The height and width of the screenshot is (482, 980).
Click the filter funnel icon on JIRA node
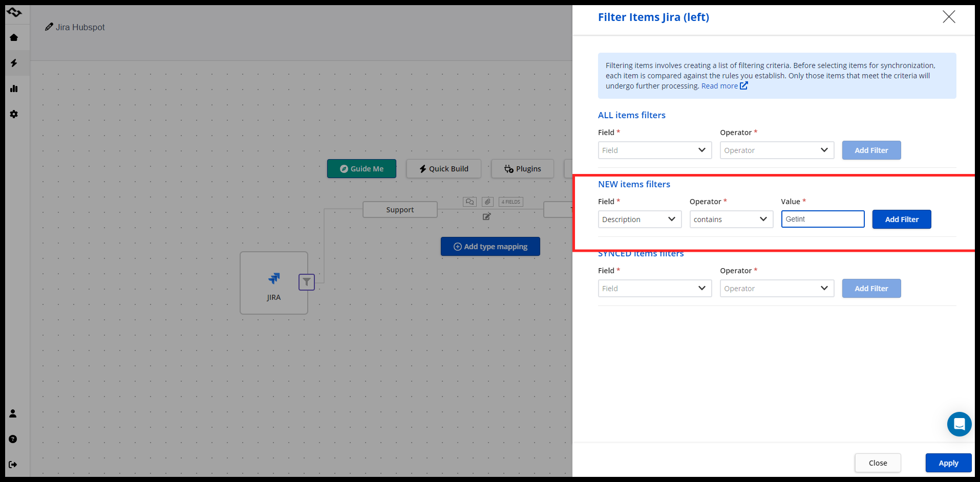click(x=306, y=282)
